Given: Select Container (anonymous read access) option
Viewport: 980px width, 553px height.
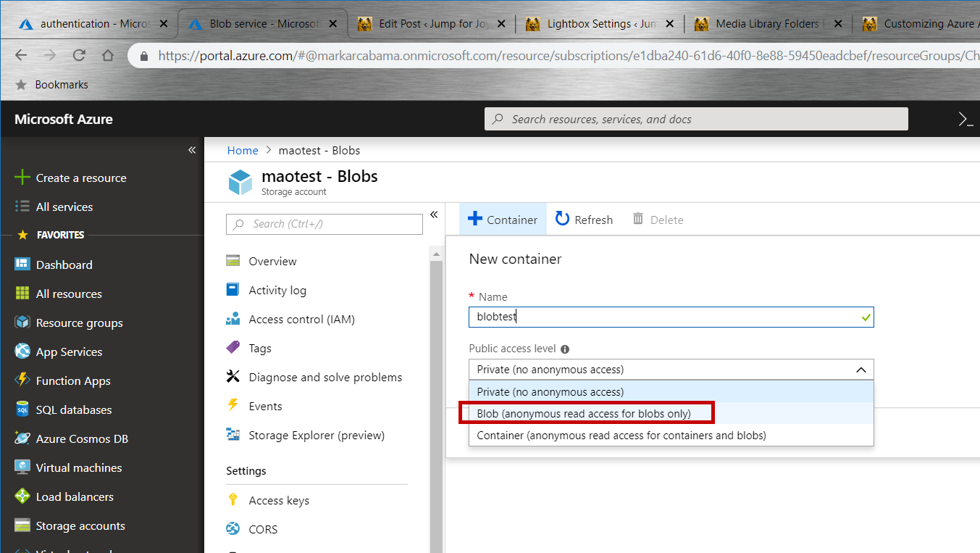Looking at the screenshot, I should (x=671, y=436).
